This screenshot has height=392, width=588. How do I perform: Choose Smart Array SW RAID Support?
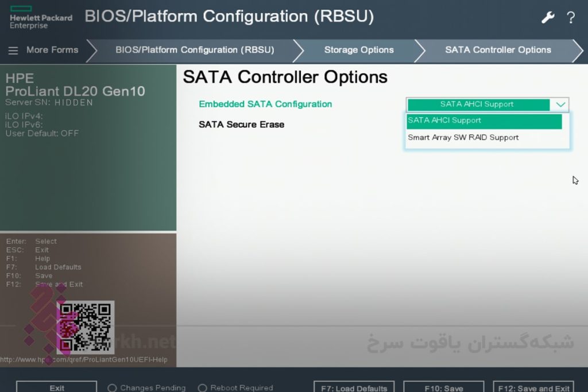pyautogui.click(x=463, y=138)
